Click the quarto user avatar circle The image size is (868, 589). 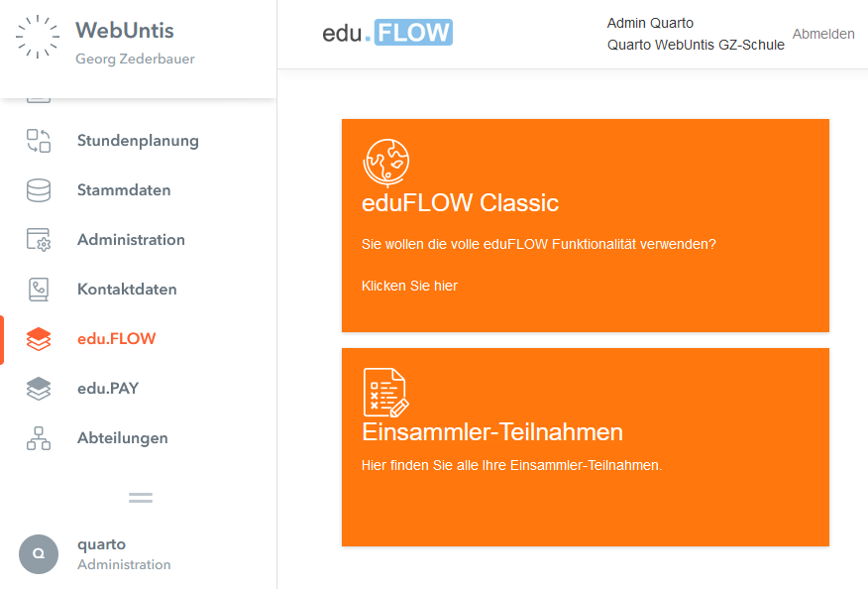pos(39,554)
